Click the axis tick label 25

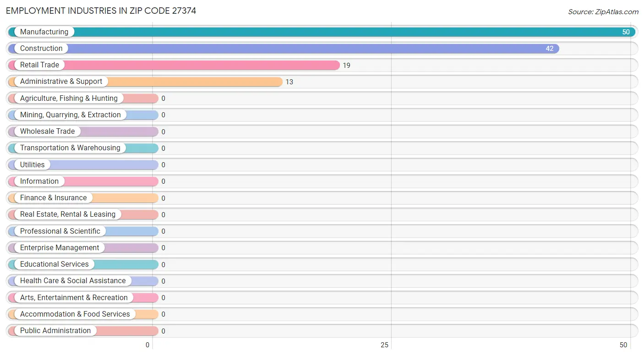tap(385, 345)
